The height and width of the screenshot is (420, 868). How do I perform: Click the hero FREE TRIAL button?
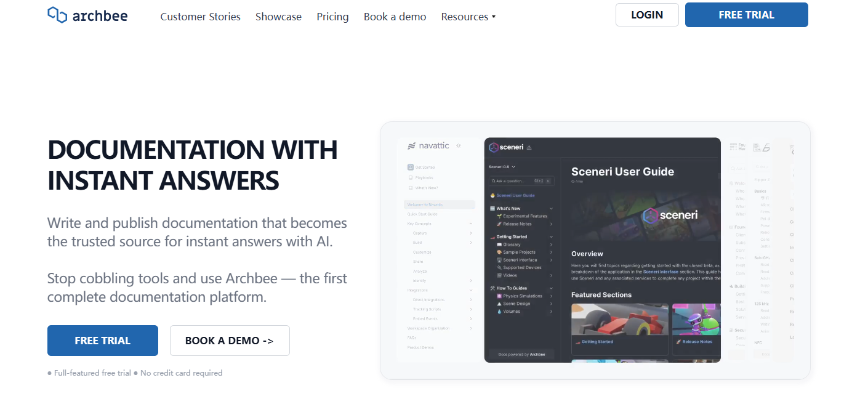(x=103, y=341)
